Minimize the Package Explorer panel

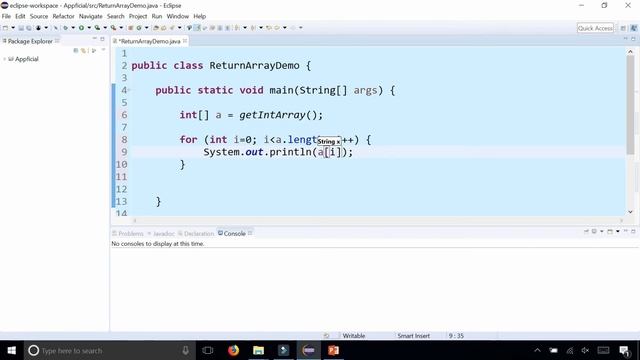click(x=94, y=39)
